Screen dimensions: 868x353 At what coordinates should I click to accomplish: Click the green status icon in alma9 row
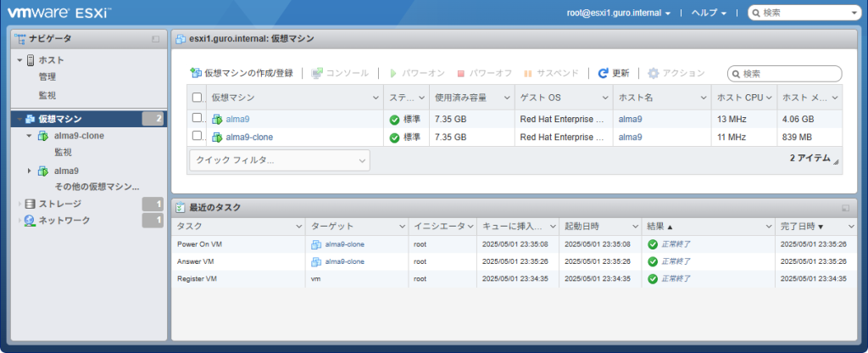coord(394,119)
